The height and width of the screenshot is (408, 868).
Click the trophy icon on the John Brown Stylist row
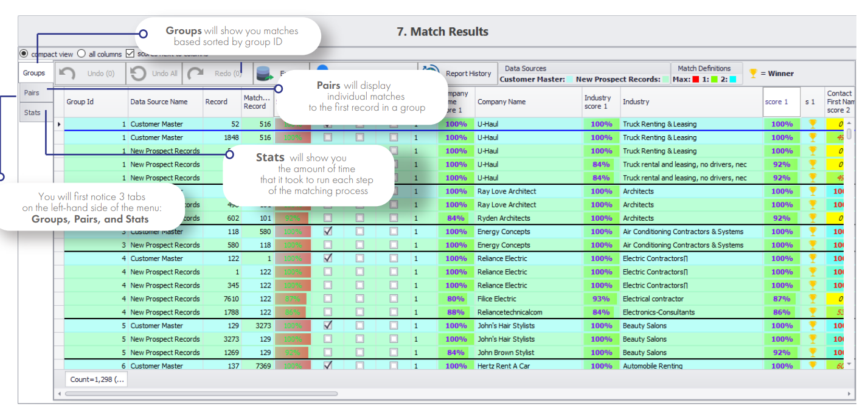[x=813, y=352]
